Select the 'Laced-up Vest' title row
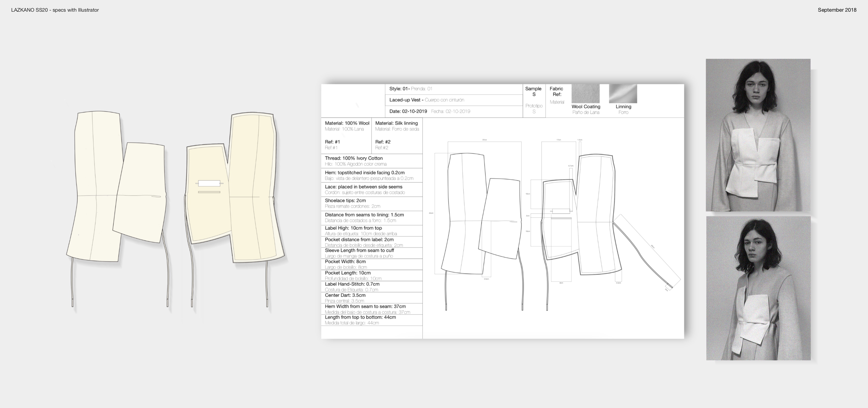 click(454, 100)
